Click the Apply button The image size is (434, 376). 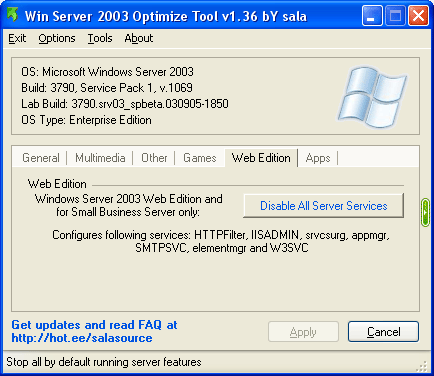(303, 332)
